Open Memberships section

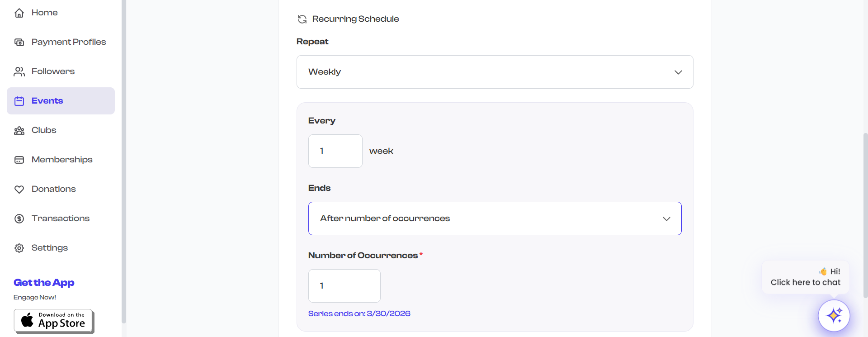pos(61,160)
